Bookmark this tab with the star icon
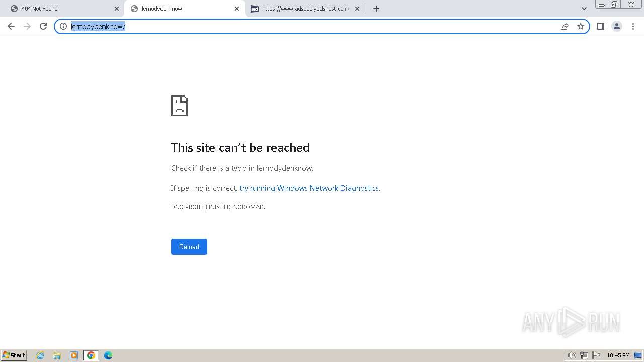The image size is (644, 362). (x=581, y=26)
